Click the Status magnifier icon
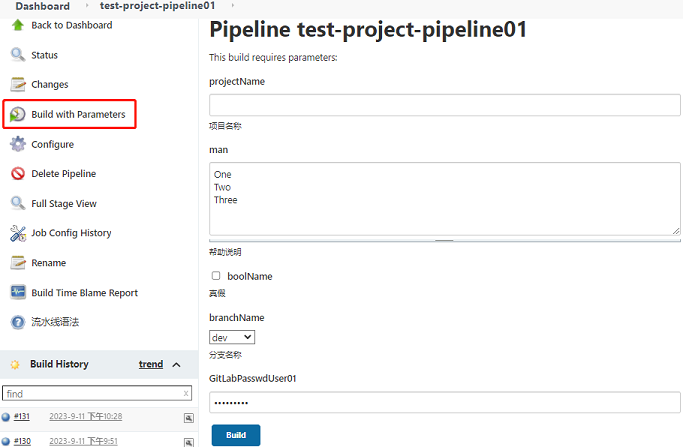Image resolution: width=683 pixels, height=447 pixels. [x=17, y=55]
